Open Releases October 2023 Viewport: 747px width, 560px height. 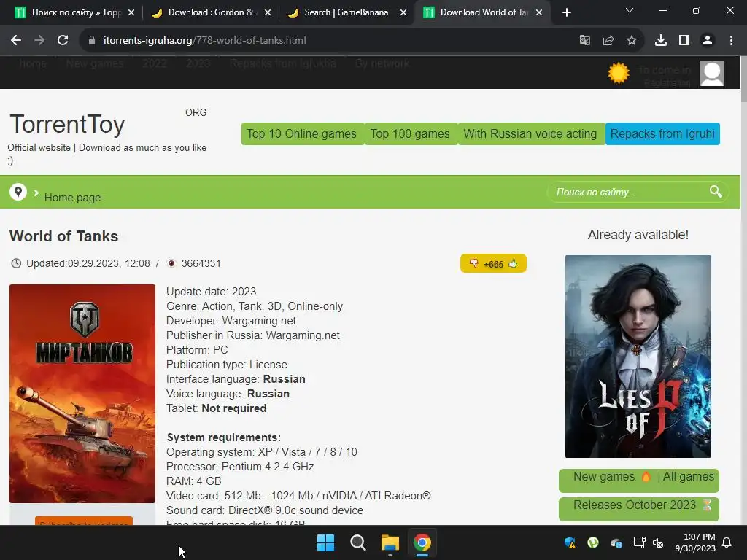click(x=639, y=508)
